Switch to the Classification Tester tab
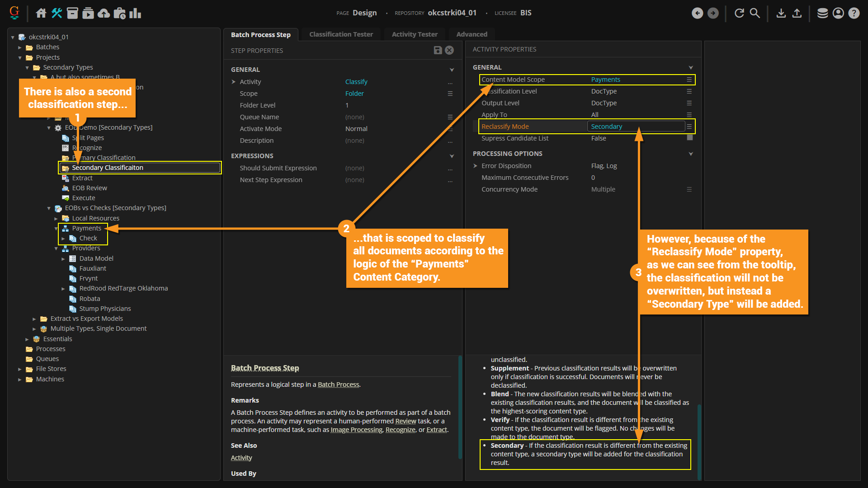 [x=341, y=34]
